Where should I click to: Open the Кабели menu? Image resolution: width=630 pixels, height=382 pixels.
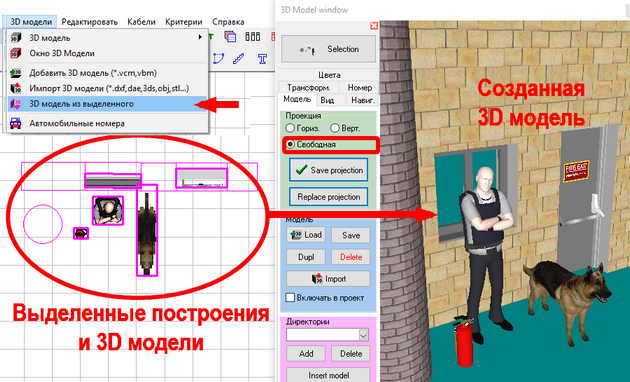141,22
